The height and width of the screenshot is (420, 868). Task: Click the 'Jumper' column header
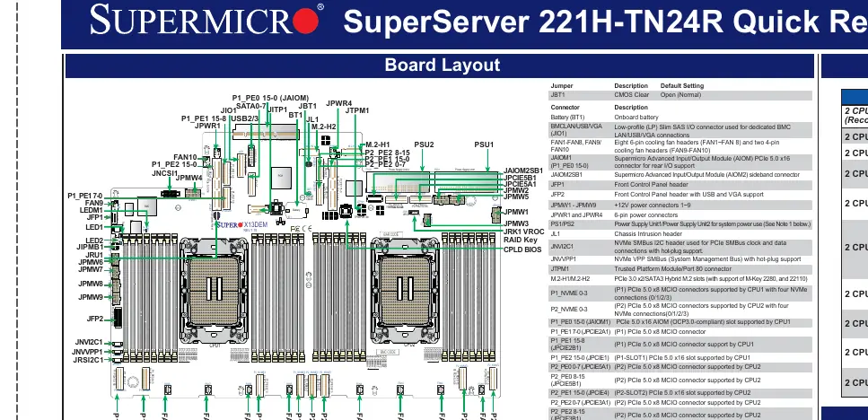(561, 86)
